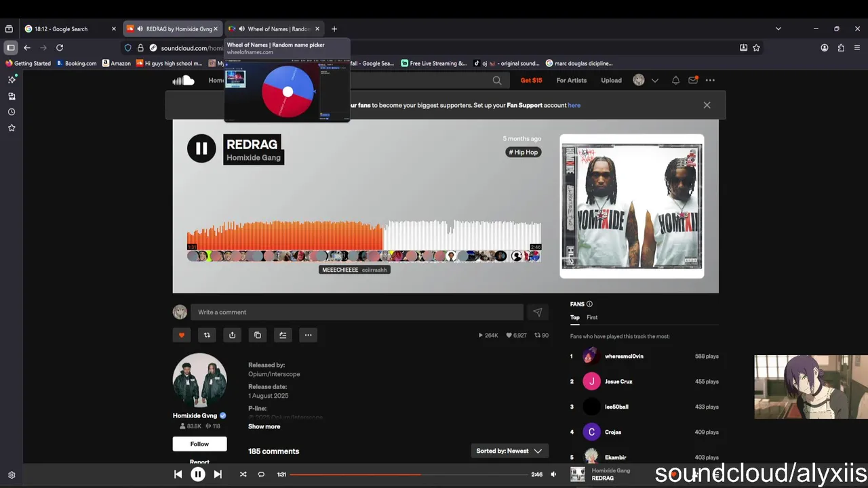Go to For Artists page
The image size is (868, 488).
click(571, 80)
